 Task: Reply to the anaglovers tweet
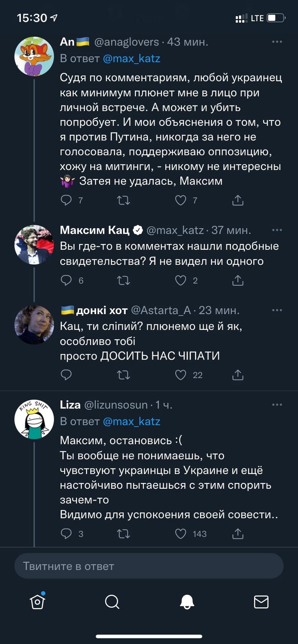pyautogui.click(x=66, y=200)
